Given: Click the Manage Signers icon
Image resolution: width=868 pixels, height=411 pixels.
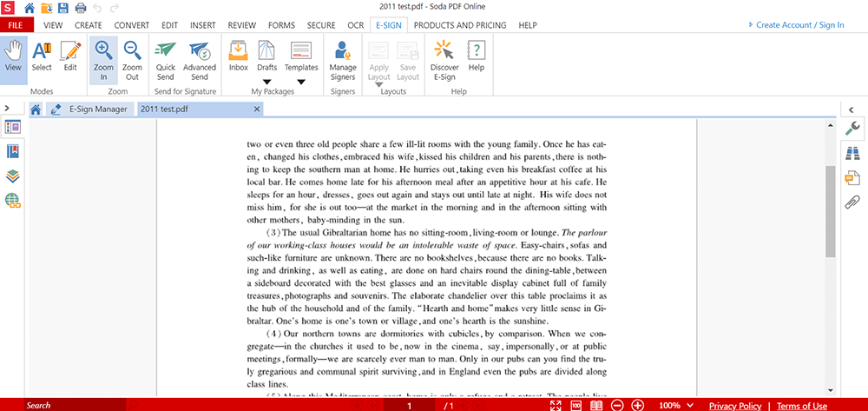Looking at the screenshot, I should point(343,52).
